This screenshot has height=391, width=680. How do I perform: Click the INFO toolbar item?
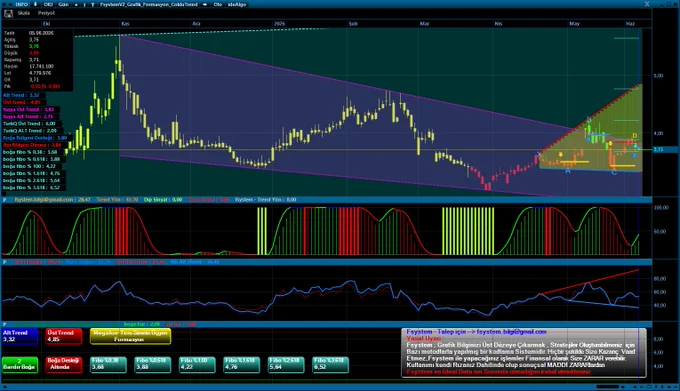point(21,4)
